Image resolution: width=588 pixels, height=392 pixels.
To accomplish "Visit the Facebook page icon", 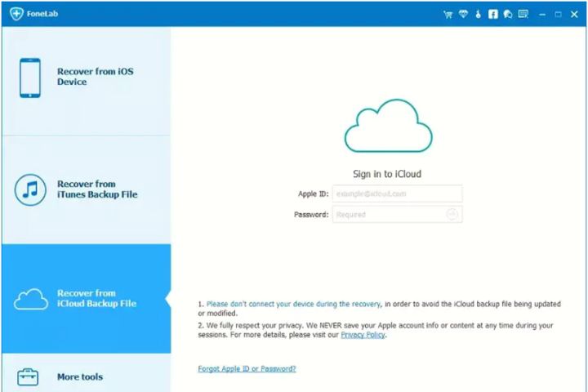I will pos(492,14).
